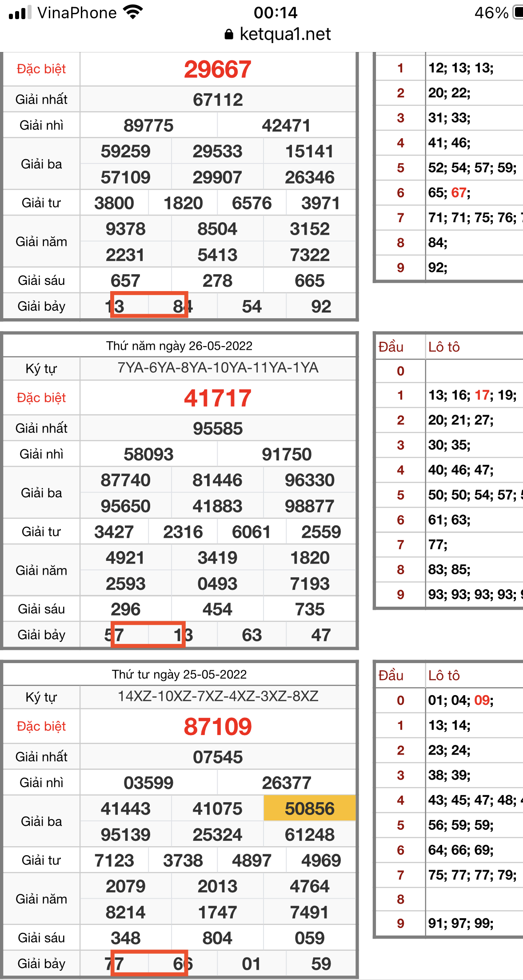This screenshot has width=523, height=980.
Task: Select first prize number 67112
Action: 218,100
